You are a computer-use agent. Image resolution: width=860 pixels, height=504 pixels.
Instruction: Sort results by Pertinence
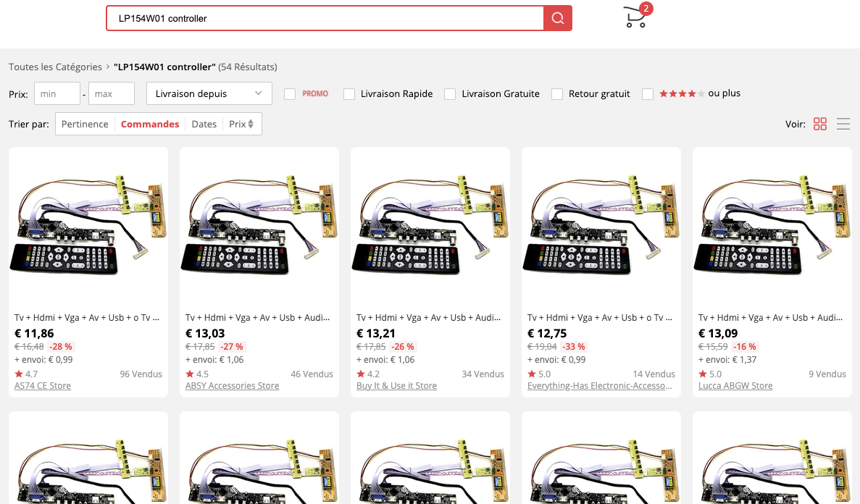(x=85, y=124)
